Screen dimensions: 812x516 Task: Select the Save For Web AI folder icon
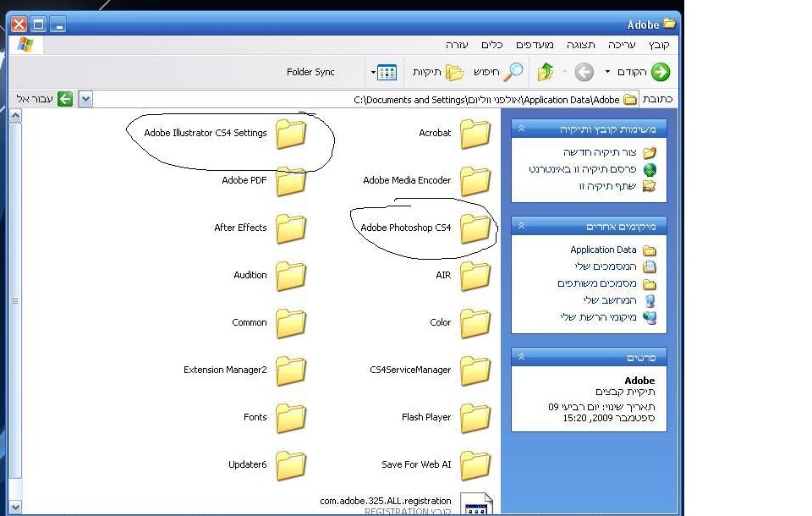pyautogui.click(x=475, y=466)
